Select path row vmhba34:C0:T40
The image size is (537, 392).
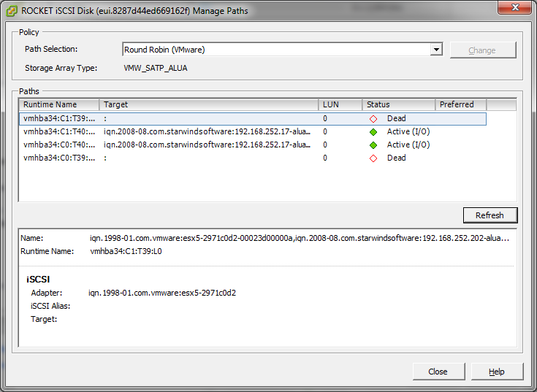click(x=252, y=145)
